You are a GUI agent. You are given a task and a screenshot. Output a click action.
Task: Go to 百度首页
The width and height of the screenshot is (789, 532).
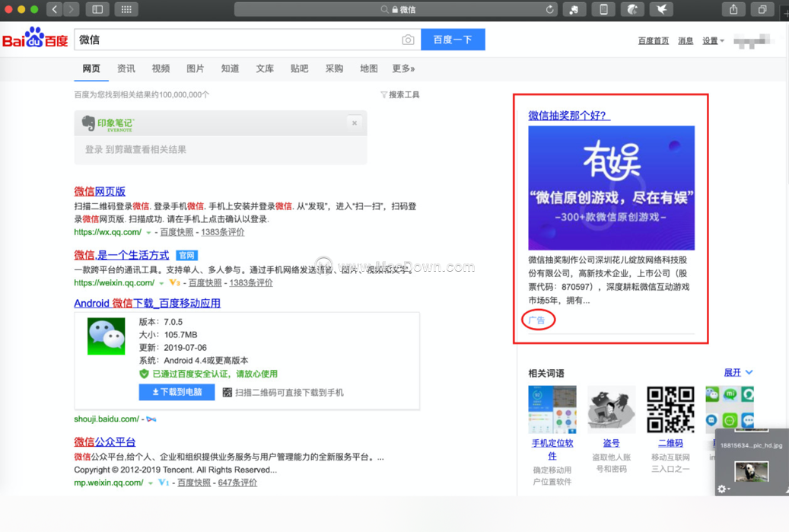[x=654, y=41]
